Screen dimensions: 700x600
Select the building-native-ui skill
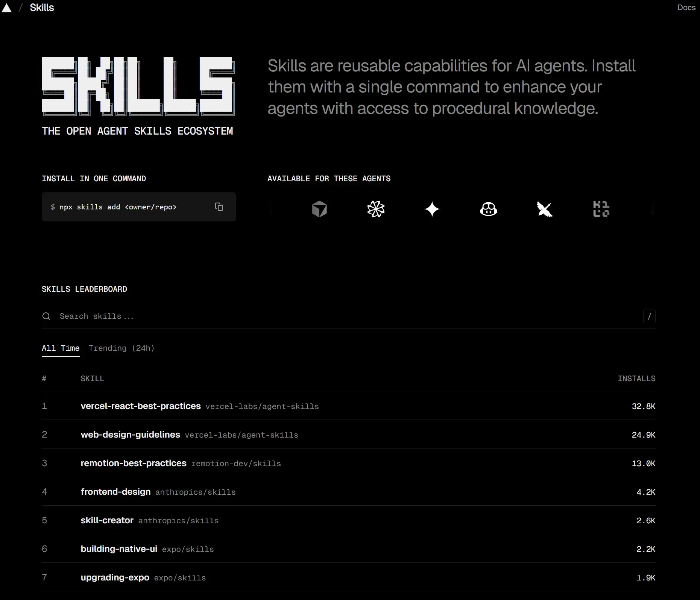click(119, 549)
